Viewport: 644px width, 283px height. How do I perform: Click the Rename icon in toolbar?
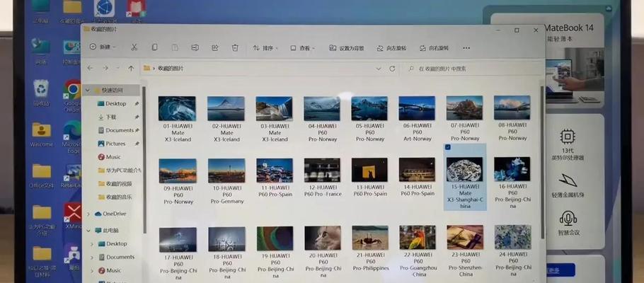(195, 47)
